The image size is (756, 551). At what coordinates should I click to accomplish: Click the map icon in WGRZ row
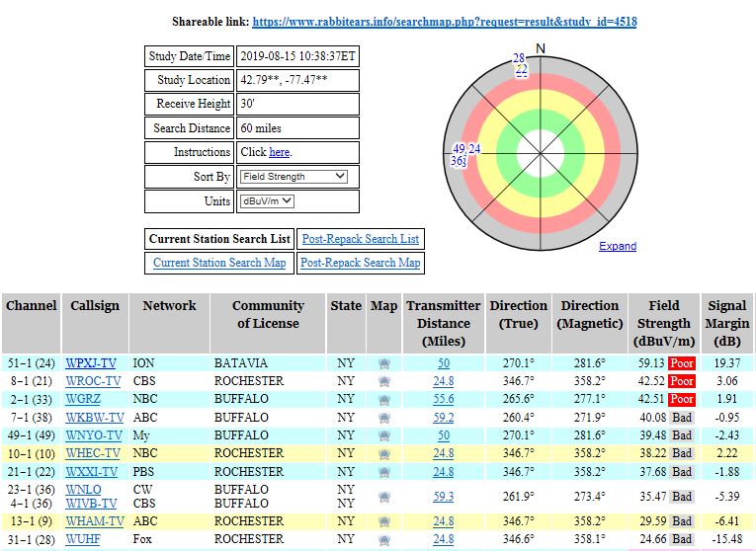[x=383, y=399]
